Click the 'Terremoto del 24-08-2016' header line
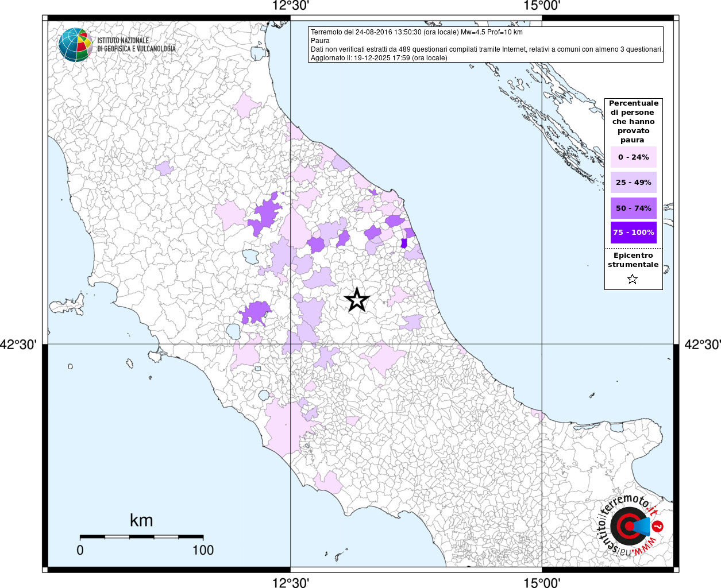 (417, 32)
